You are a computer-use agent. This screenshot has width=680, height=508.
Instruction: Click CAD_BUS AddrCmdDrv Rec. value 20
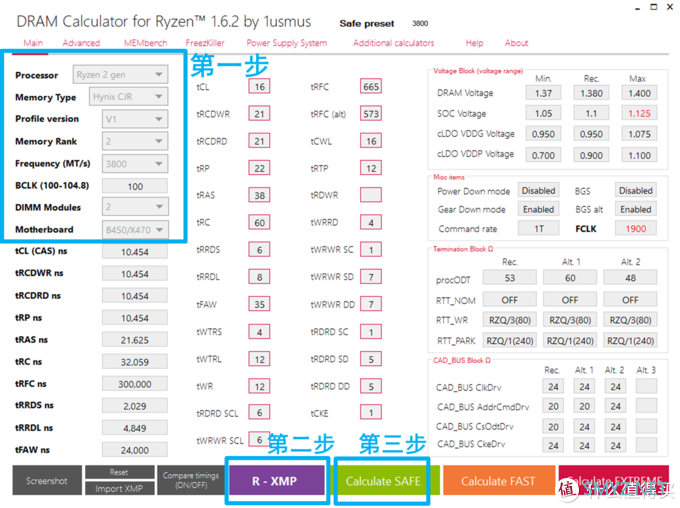553,406
